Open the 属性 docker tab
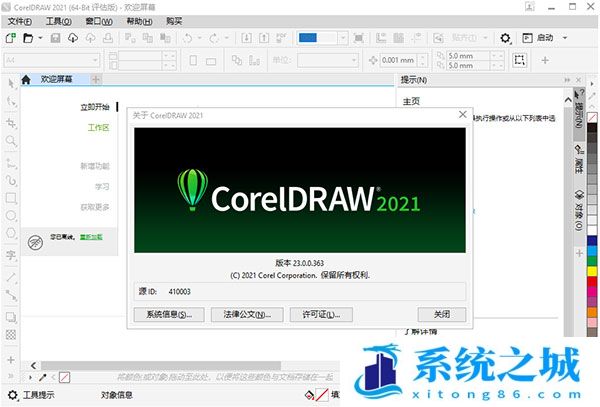 point(579,158)
